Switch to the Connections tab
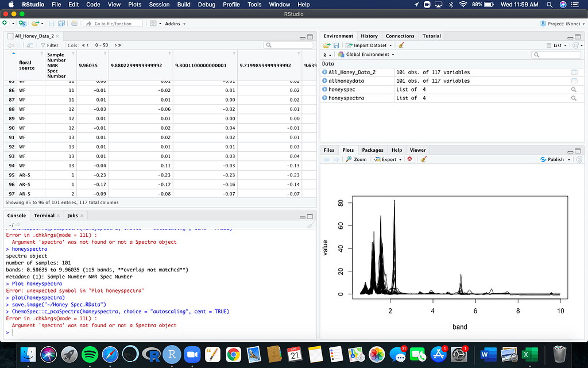The height and width of the screenshot is (368, 588). (400, 36)
